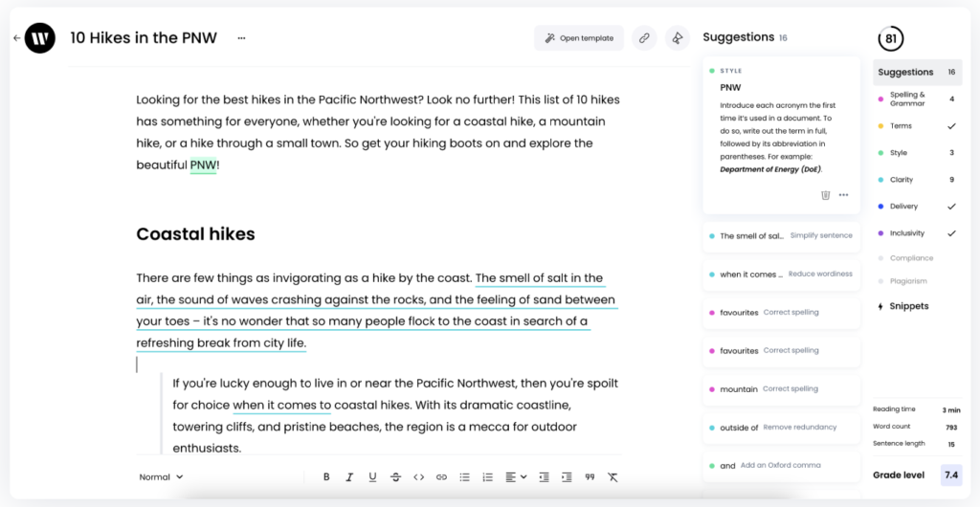Open the text alignment dropdown

click(x=516, y=477)
